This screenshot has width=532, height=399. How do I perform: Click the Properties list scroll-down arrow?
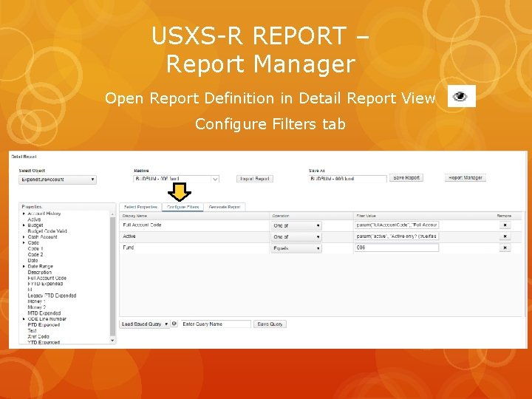[x=112, y=341]
